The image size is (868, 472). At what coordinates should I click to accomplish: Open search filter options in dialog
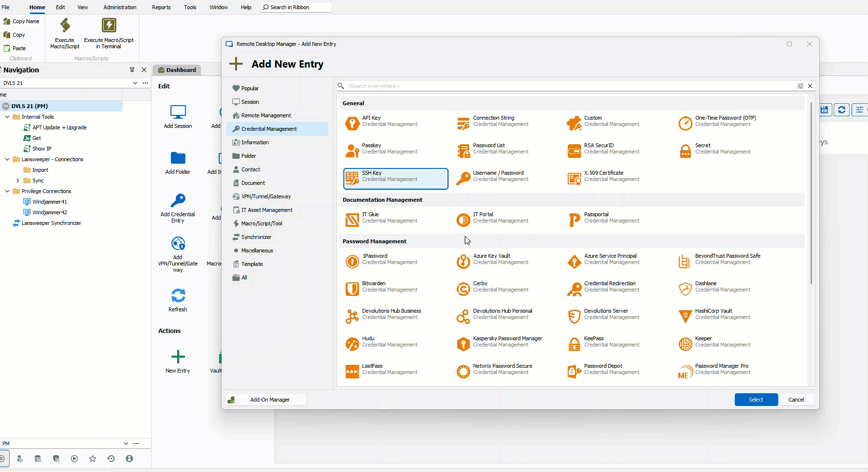(x=800, y=86)
